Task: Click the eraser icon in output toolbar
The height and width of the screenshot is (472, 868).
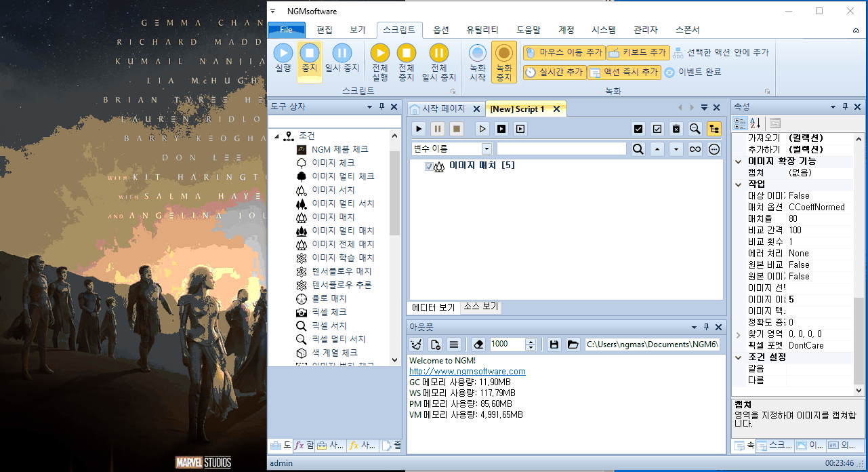Action: point(478,345)
